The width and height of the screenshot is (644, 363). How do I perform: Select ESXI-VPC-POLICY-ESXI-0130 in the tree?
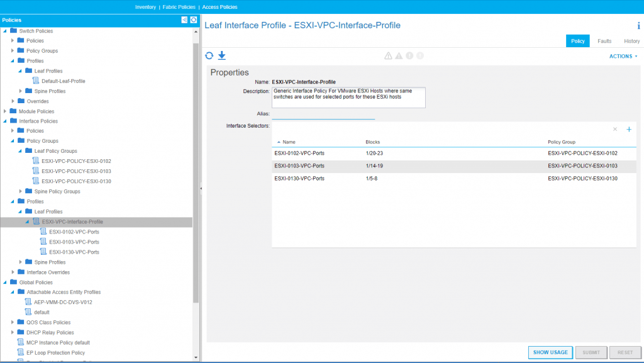click(77, 181)
